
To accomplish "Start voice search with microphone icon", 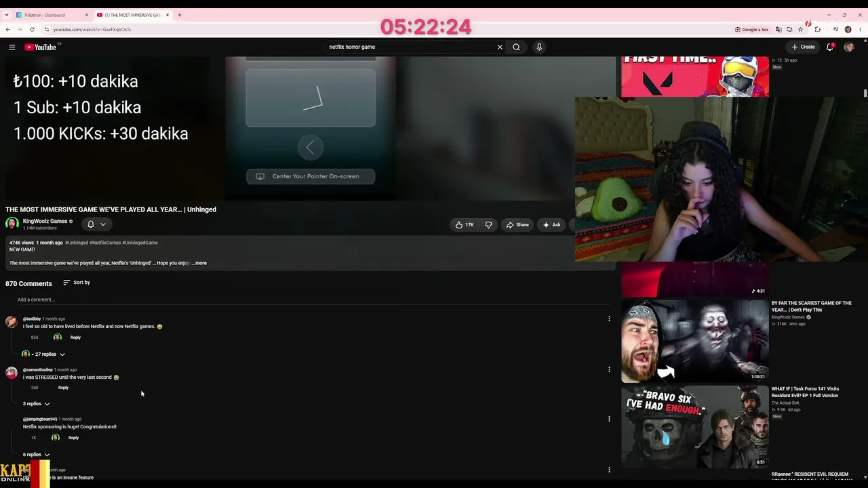I will (539, 47).
